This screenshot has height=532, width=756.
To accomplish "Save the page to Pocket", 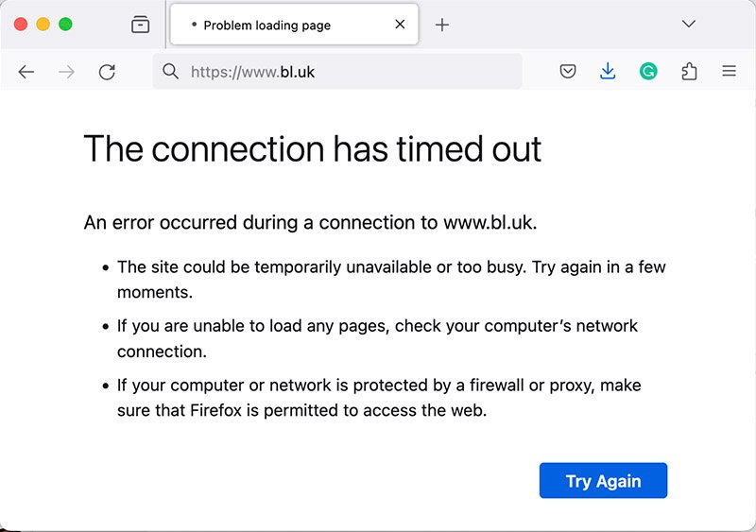I will (x=568, y=71).
